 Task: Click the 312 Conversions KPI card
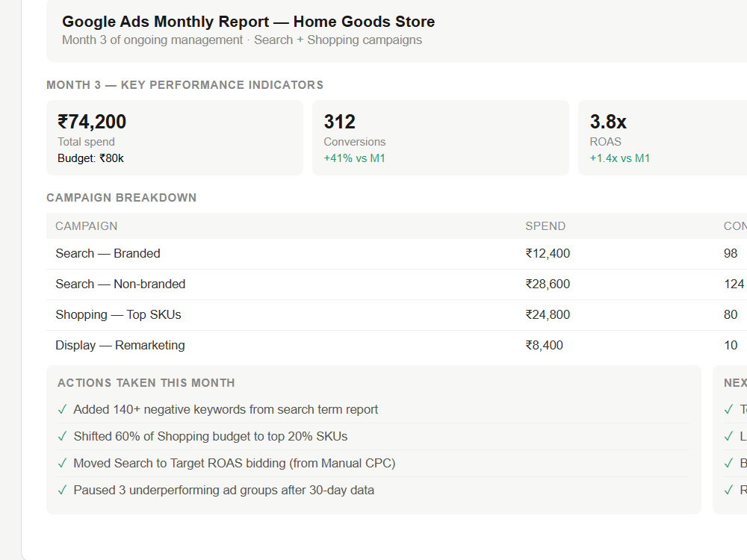pos(441,137)
